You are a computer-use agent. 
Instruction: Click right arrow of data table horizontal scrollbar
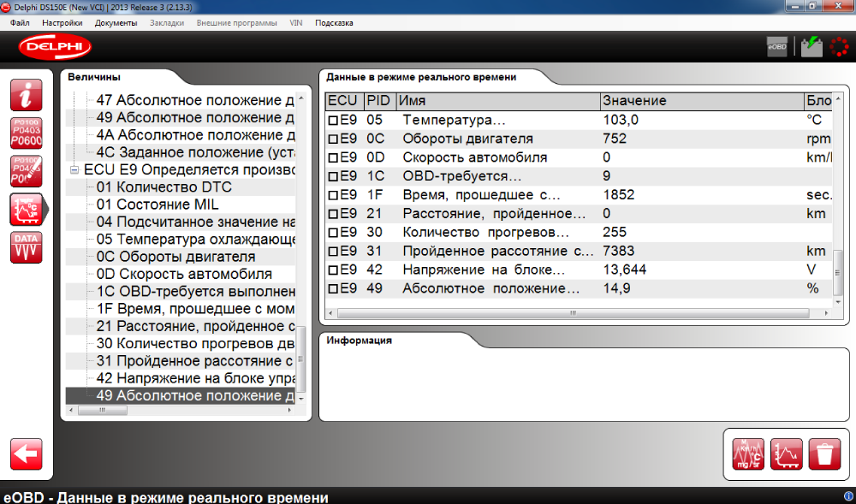coord(827,313)
